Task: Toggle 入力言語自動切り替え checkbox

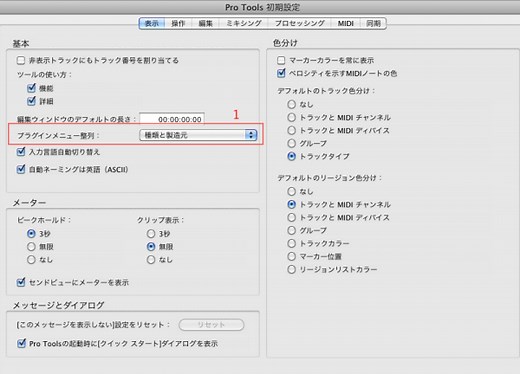Action: (21, 152)
